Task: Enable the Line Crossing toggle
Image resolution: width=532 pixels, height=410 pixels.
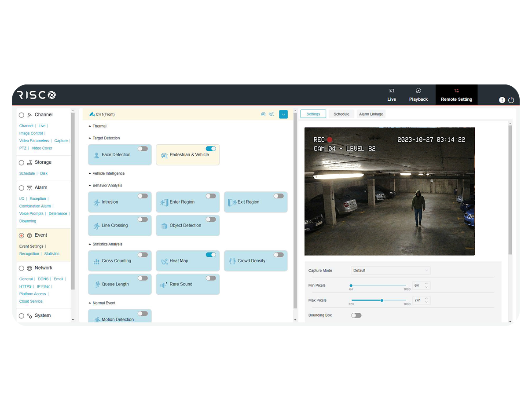Action: (x=143, y=219)
